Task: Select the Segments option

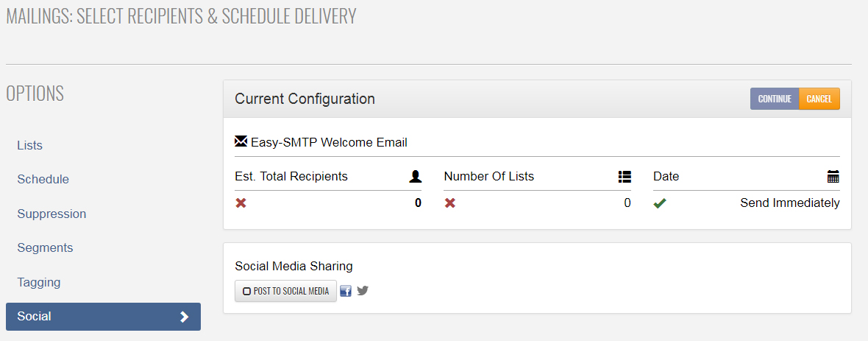Action: click(x=45, y=247)
